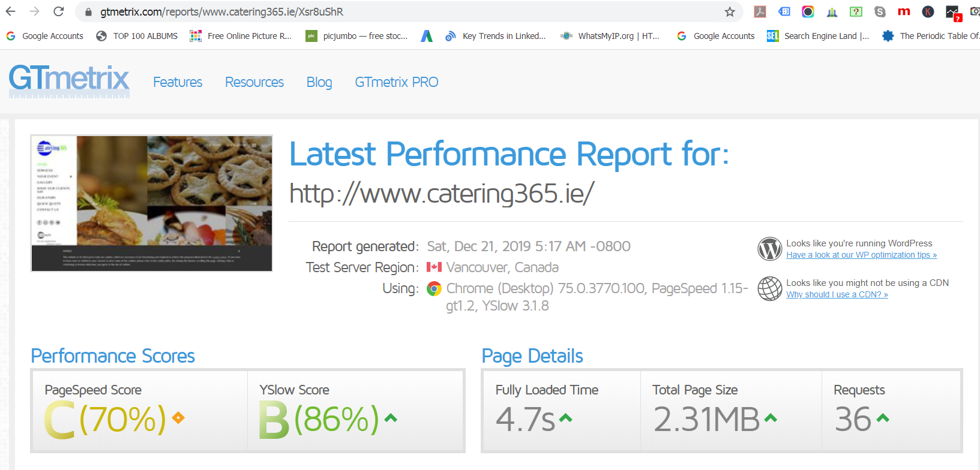Open the blue-green bar chart extension

coord(832,11)
